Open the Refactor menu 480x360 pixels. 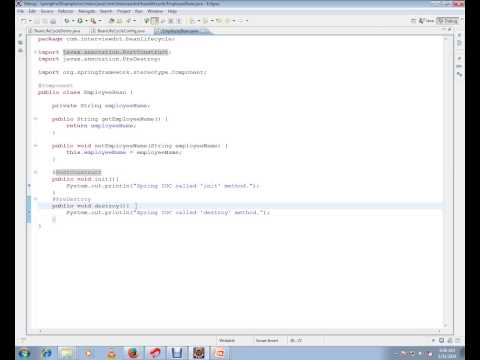click(65, 11)
